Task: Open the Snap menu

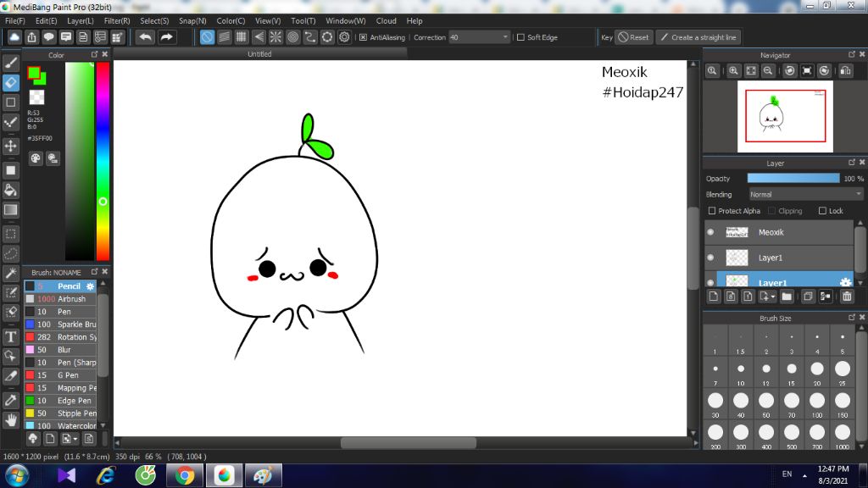Action: [x=192, y=21]
